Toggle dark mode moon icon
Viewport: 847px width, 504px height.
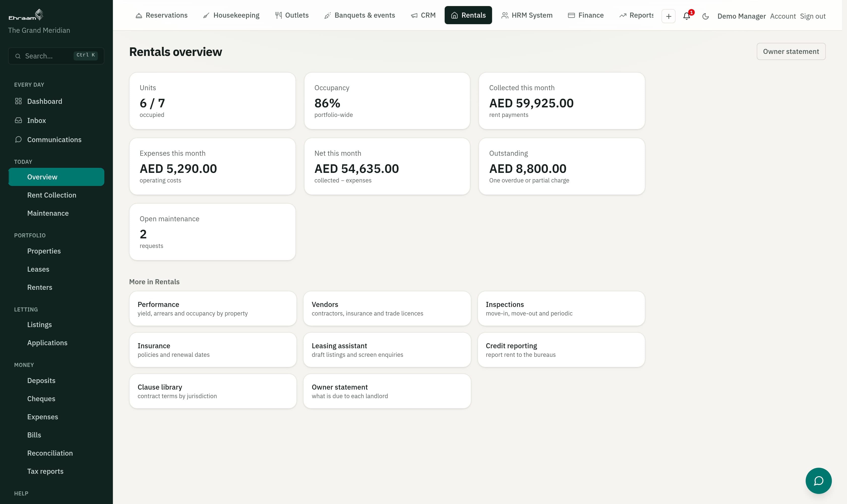pos(705,16)
